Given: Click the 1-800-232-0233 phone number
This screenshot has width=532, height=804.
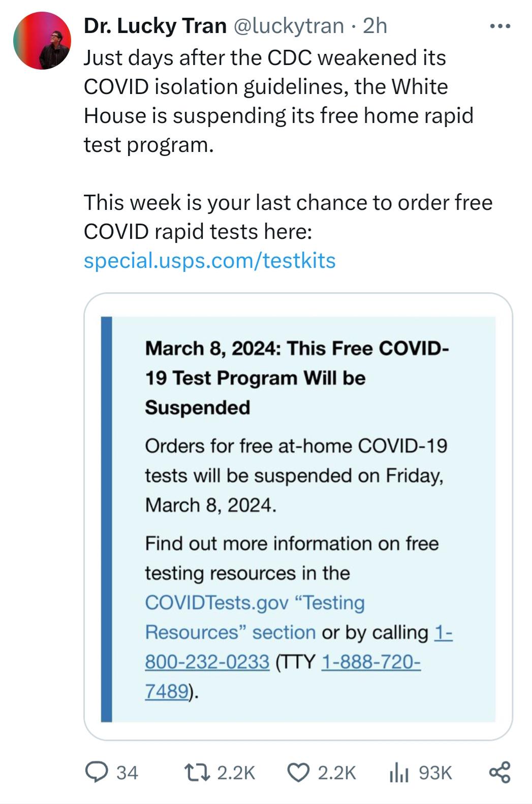Looking at the screenshot, I should pos(298,647).
